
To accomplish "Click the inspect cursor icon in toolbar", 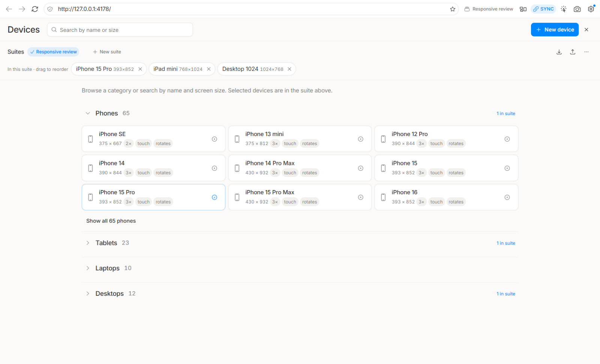I will (564, 9).
